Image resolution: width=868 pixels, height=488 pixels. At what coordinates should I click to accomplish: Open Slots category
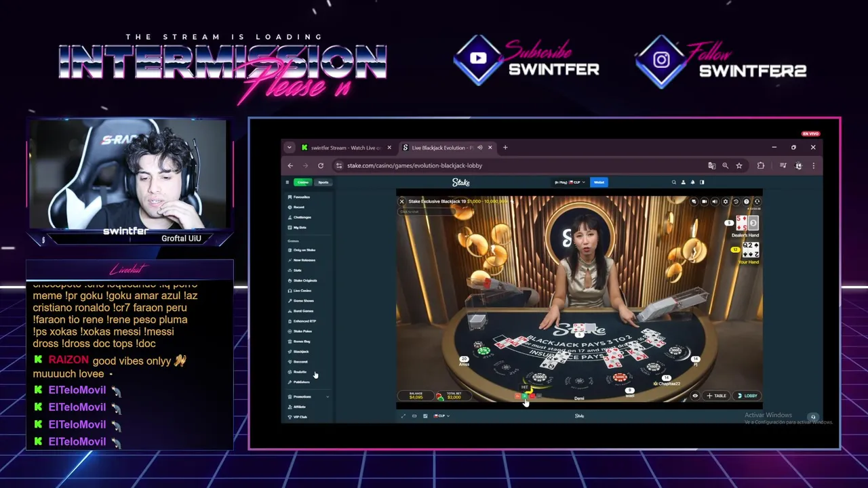tap(295, 270)
